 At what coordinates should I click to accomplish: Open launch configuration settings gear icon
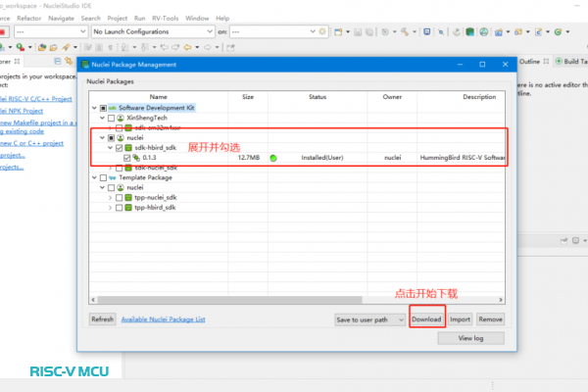click(322, 32)
